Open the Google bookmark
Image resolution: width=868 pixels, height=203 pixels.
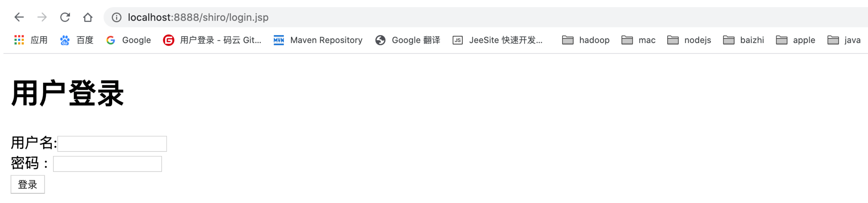128,40
